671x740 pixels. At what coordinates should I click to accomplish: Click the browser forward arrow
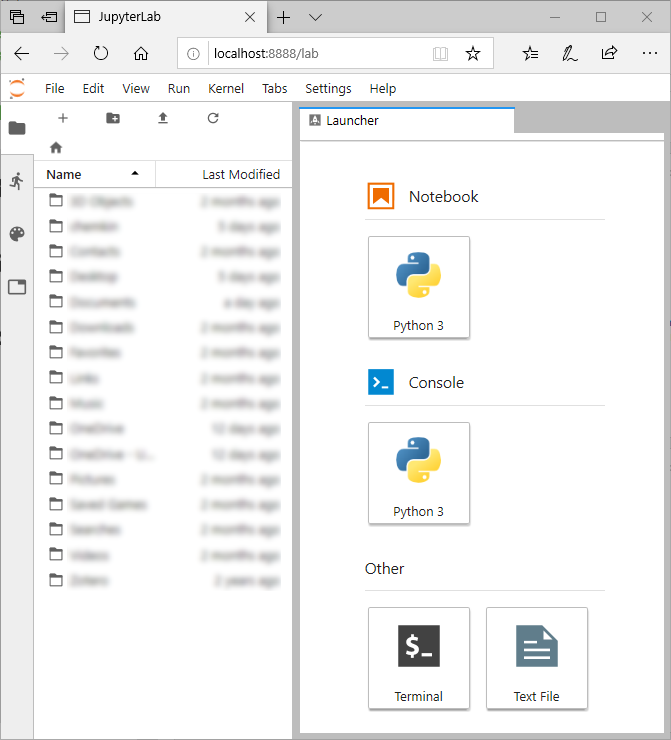point(61,54)
